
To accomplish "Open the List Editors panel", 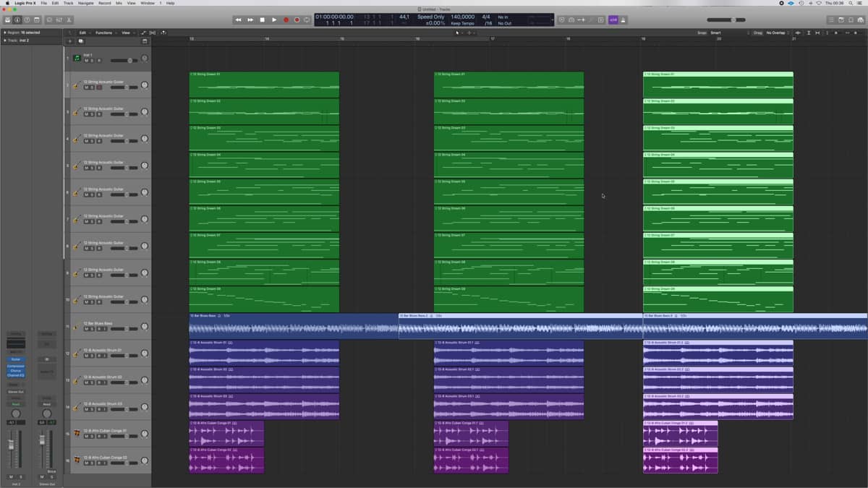I will coord(831,20).
